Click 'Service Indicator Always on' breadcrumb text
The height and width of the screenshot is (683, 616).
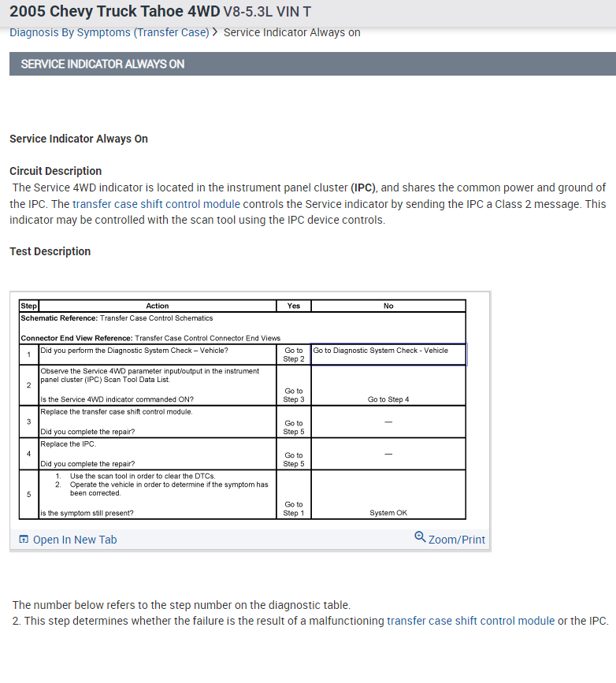coord(292,32)
